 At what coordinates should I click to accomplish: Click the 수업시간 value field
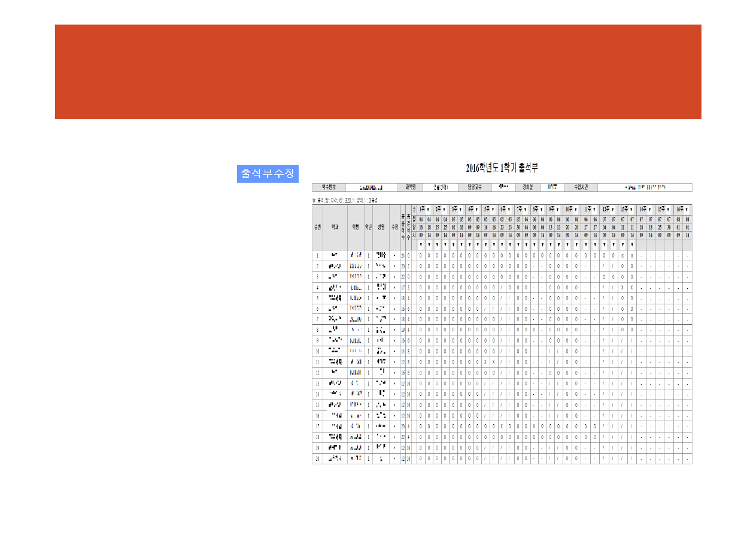(644, 187)
